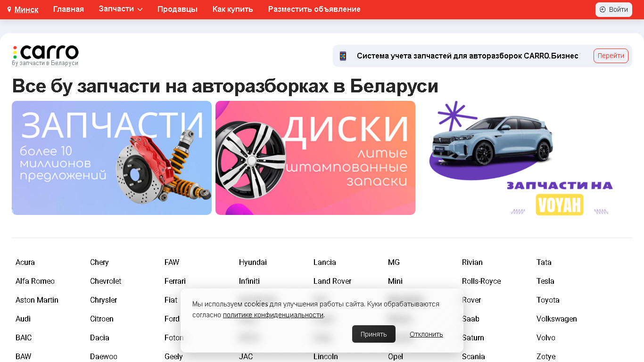Go to the Toyota brand
Viewport: 644px width, 362px height.
(548, 300)
